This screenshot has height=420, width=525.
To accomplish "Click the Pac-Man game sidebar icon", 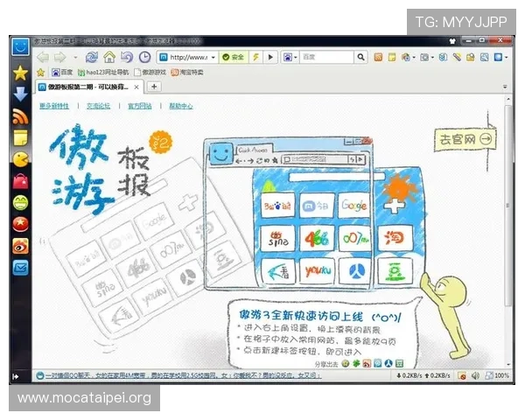I will coord(20,159).
